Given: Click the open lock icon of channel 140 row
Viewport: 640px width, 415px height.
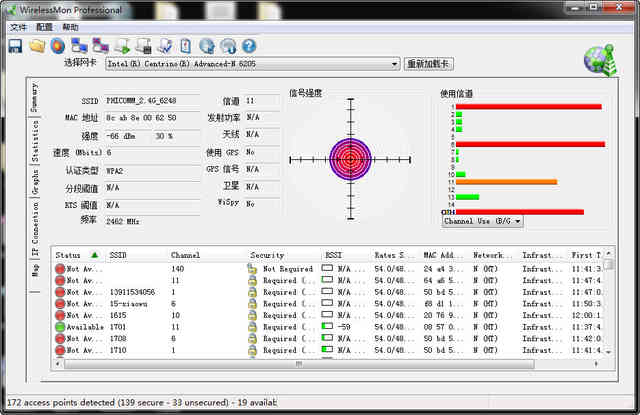Looking at the screenshot, I should 252,269.
